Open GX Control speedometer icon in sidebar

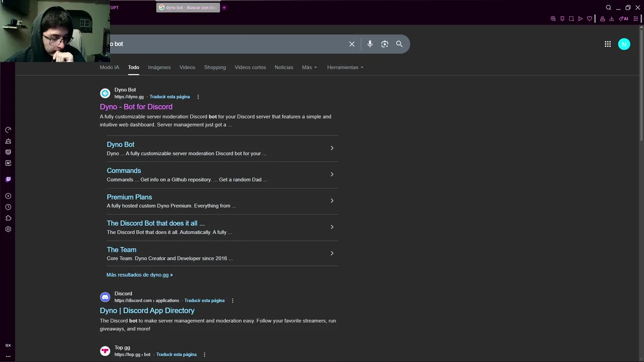[x=8, y=130]
